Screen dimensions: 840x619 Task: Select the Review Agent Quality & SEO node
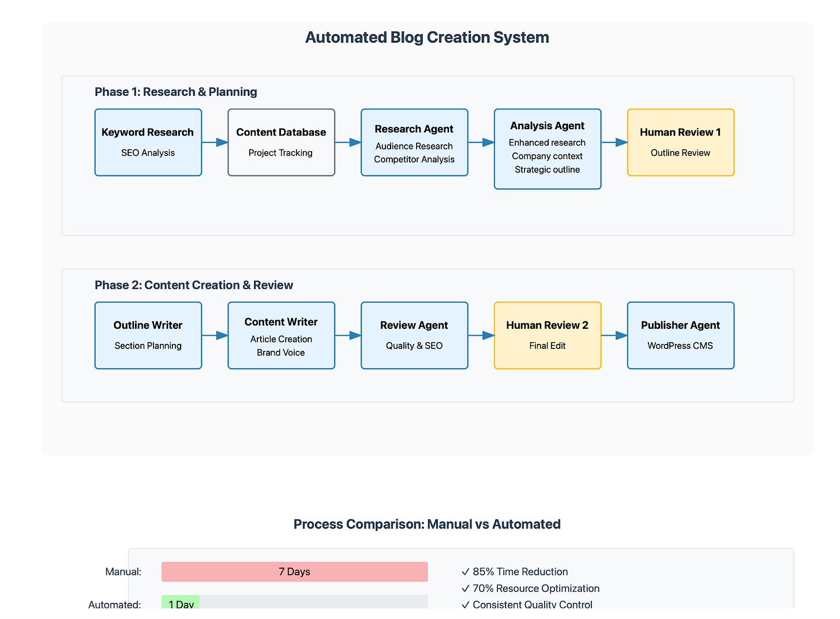pos(414,335)
